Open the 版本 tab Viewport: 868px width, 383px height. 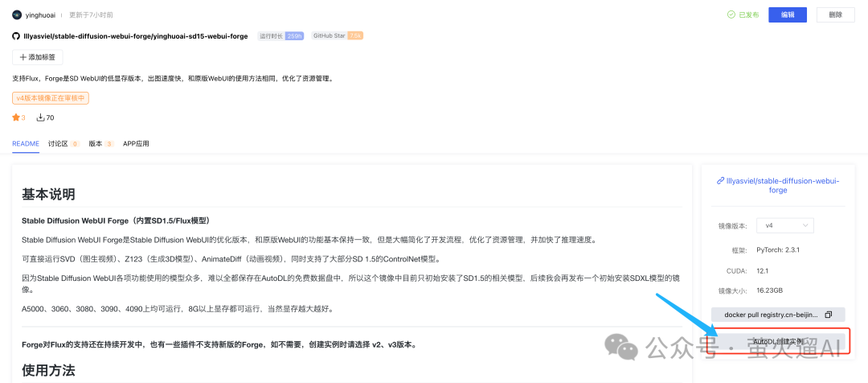point(95,143)
